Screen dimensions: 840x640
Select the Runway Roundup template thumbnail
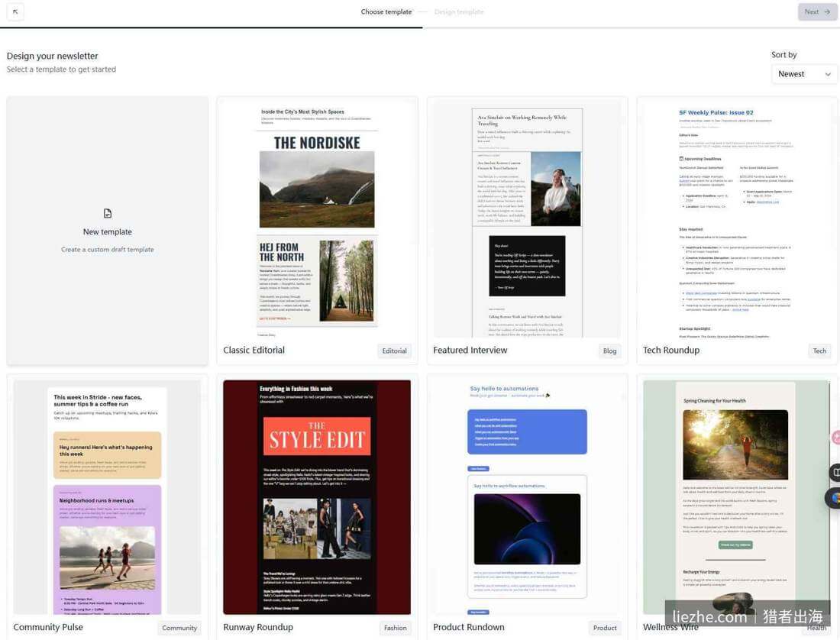click(x=317, y=497)
